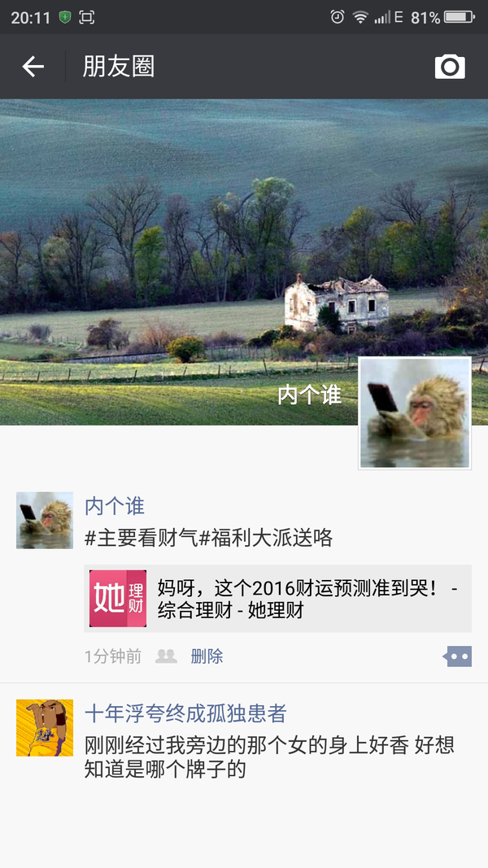This screenshot has height=868, width=488.
Task: Tap the visibility group icon beside 删除
Action: [166, 656]
